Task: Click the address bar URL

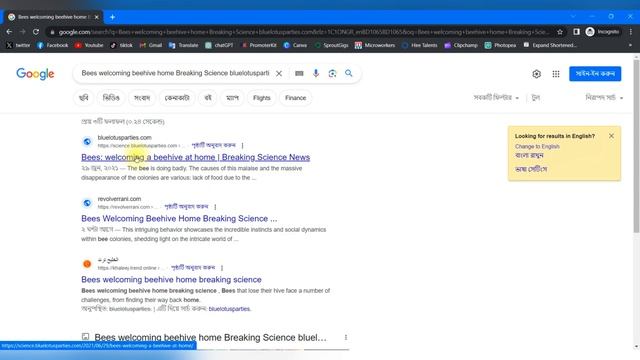Action: pyautogui.click(x=304, y=32)
